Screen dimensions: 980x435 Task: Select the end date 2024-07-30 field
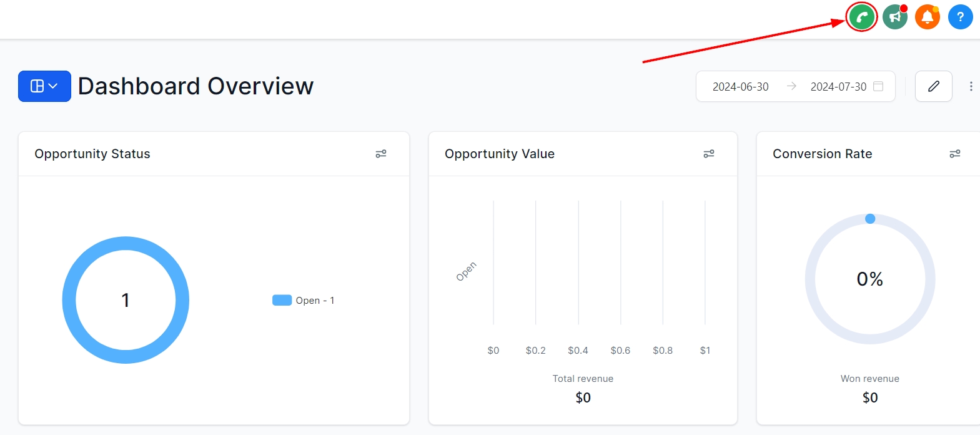point(838,87)
